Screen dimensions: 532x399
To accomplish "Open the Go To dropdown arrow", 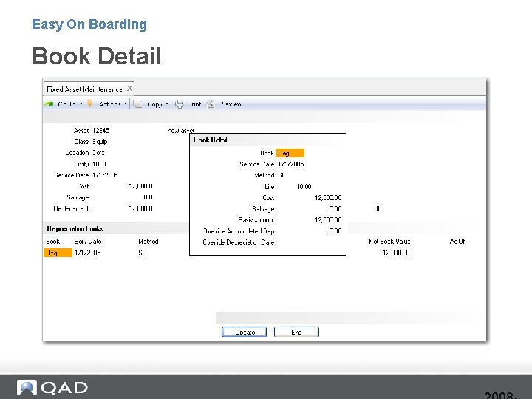I will (x=81, y=104).
